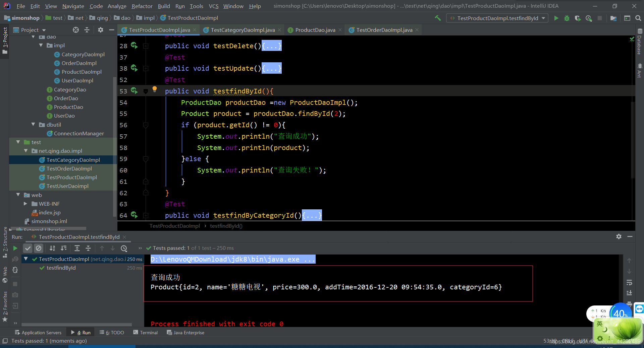Open Project panel settings gear

tap(101, 30)
